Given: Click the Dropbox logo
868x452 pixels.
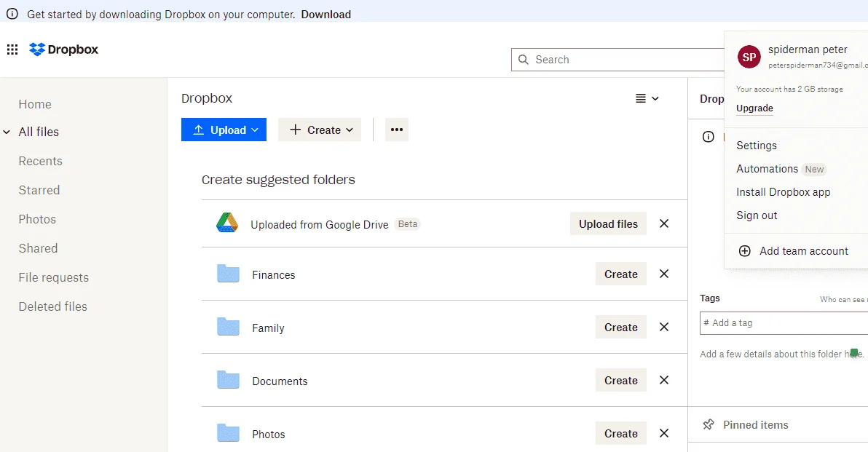Looking at the screenshot, I should (x=63, y=49).
